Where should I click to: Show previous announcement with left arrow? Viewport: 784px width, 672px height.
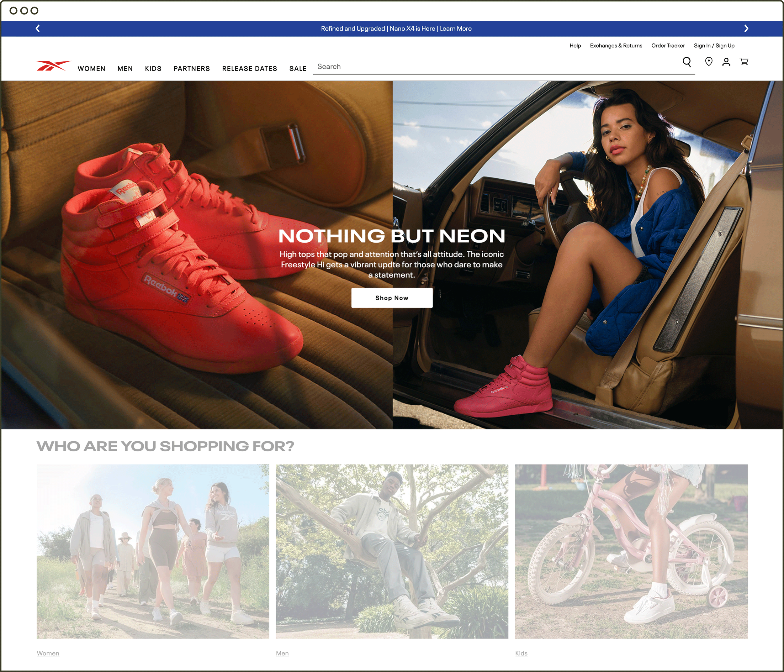tap(37, 28)
